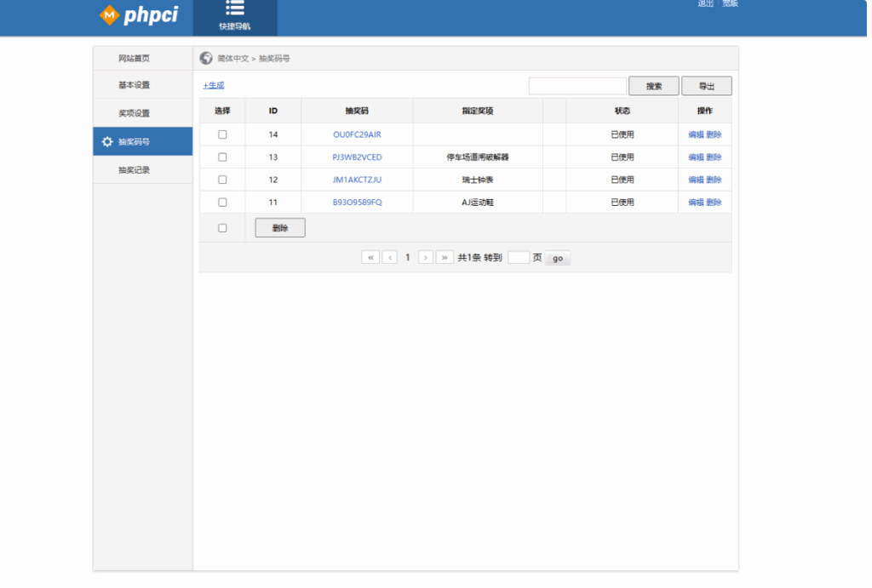Viewport: 872px width, 588px height.
Task: Click the 停车场道闸破解器 prize cell
Action: [478, 157]
